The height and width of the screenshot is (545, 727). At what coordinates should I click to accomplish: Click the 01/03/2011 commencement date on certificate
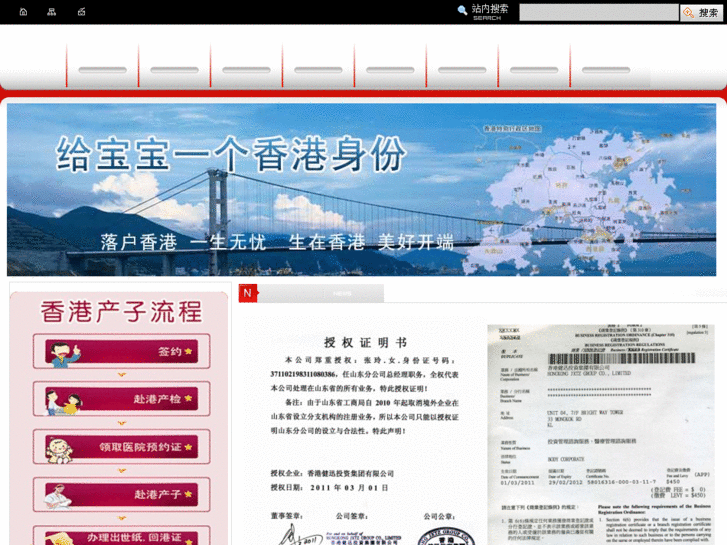tap(517, 483)
